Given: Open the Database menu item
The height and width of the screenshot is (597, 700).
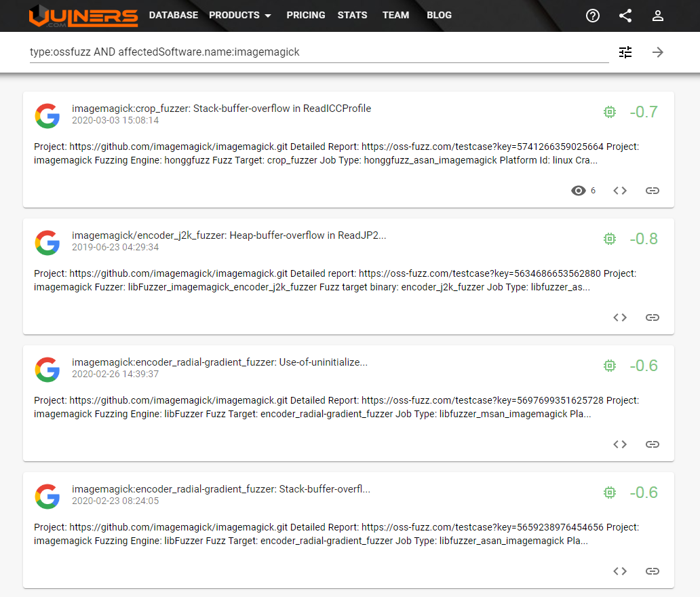Looking at the screenshot, I should tap(174, 15).
